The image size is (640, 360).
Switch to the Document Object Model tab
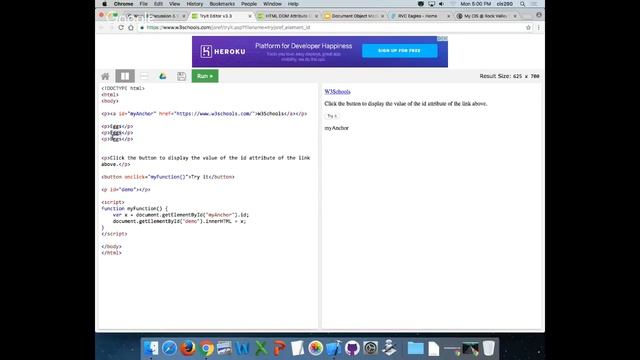point(354,16)
